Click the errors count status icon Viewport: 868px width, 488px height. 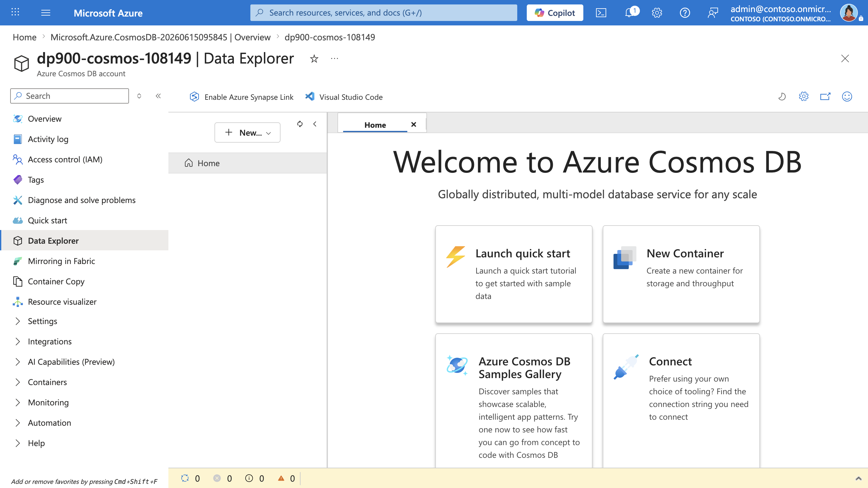[x=217, y=478]
